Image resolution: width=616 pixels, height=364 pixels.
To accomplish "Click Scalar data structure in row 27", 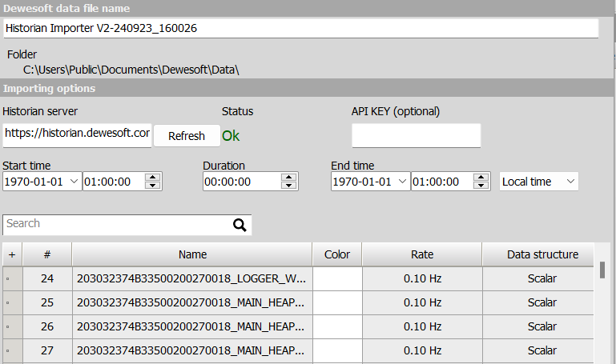I will pos(542,350).
